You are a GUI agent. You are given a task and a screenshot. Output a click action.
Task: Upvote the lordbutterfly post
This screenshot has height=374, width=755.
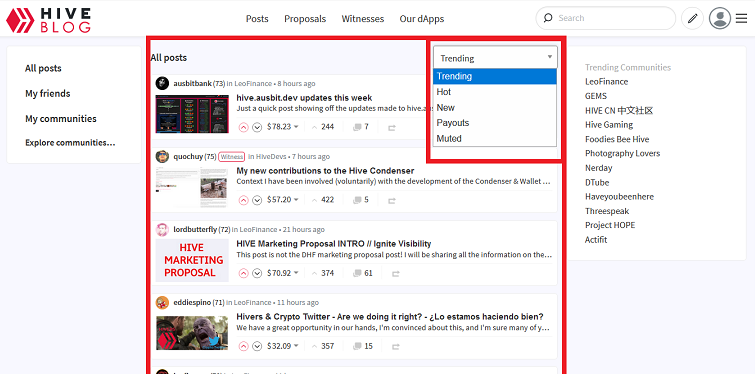244,273
